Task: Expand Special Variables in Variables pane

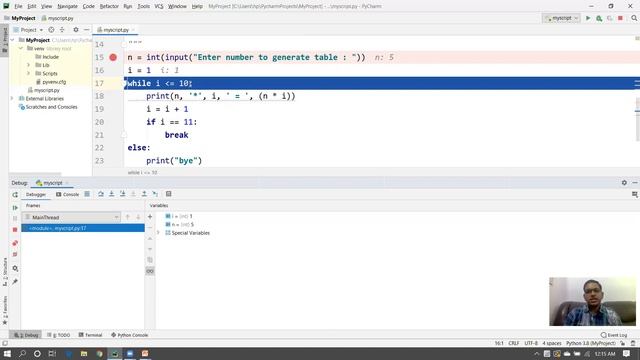Action: pos(158,233)
